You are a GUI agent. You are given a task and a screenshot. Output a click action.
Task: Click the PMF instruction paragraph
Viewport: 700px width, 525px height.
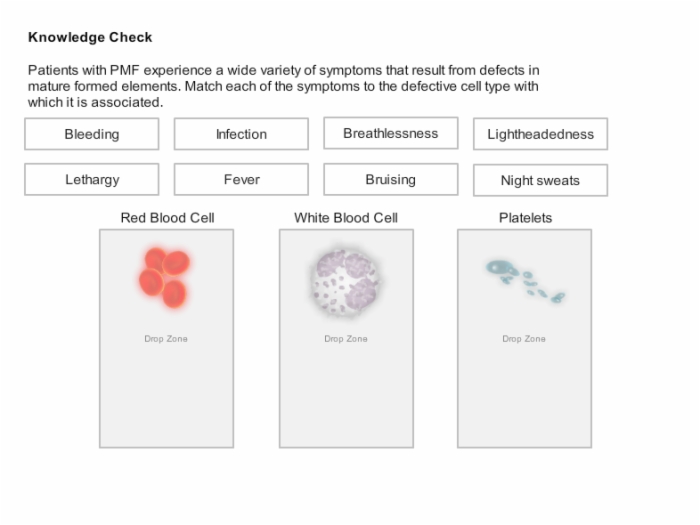coord(283,86)
